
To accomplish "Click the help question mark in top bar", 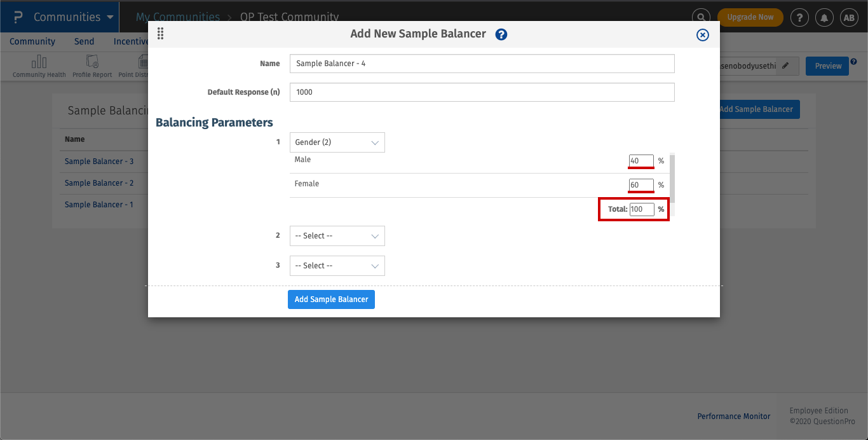I will coord(799,17).
